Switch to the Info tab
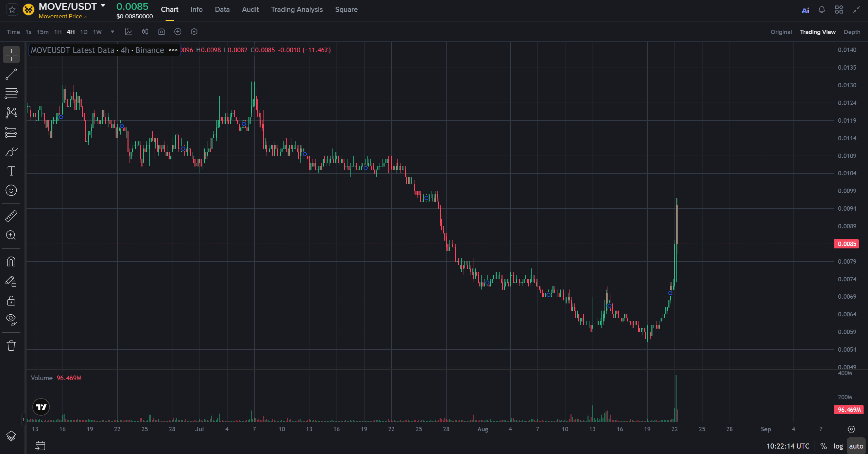The image size is (868, 454). [197, 10]
